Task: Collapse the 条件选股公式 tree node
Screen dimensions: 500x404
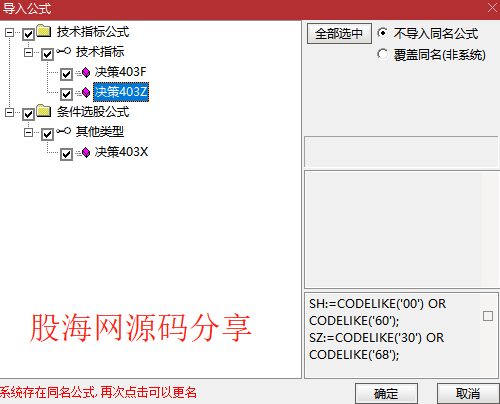Action: tap(9, 112)
